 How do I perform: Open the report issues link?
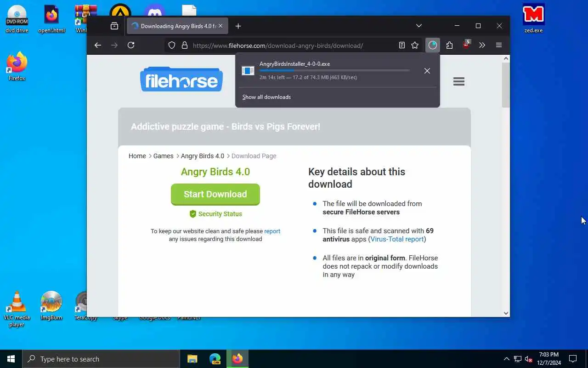click(x=272, y=231)
